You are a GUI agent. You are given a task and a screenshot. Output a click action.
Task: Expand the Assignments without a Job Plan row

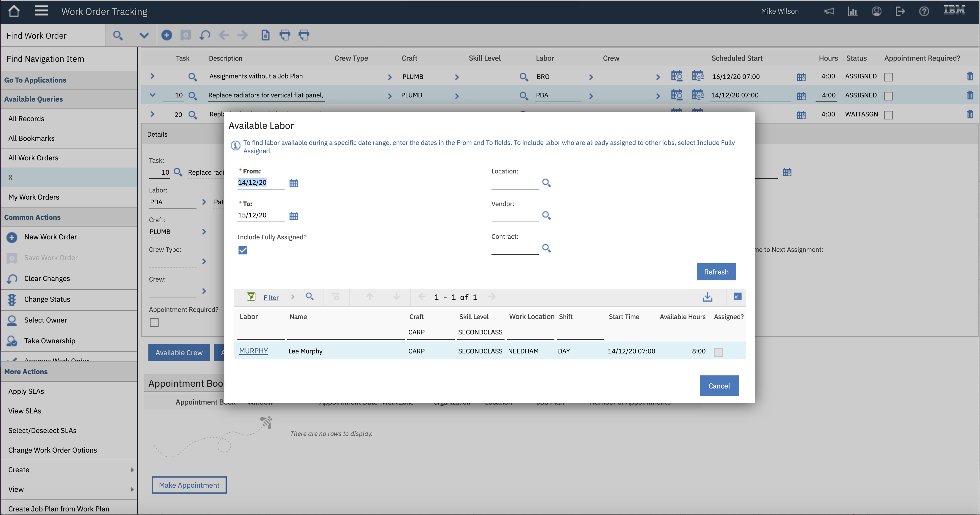point(152,76)
